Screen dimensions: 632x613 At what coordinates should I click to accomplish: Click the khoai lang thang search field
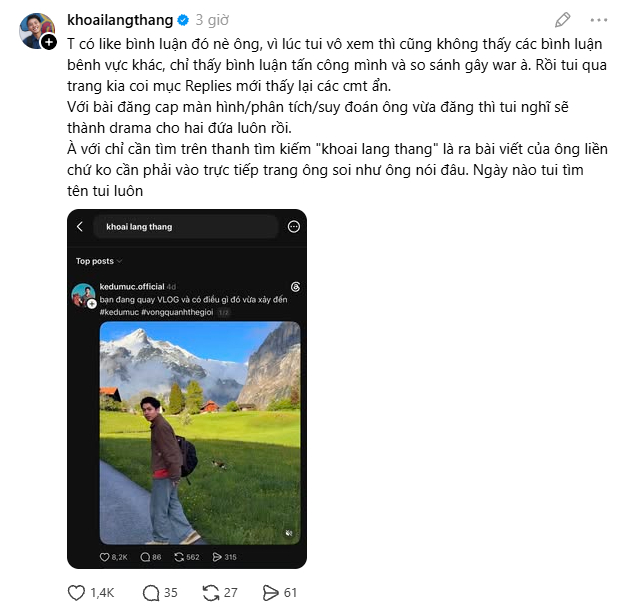pos(186,226)
